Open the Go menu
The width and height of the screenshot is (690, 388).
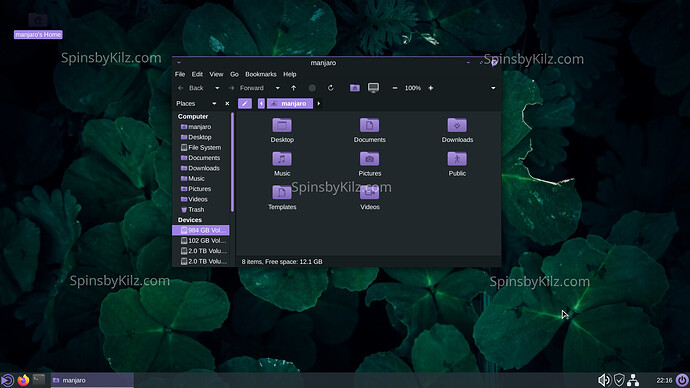(x=234, y=74)
